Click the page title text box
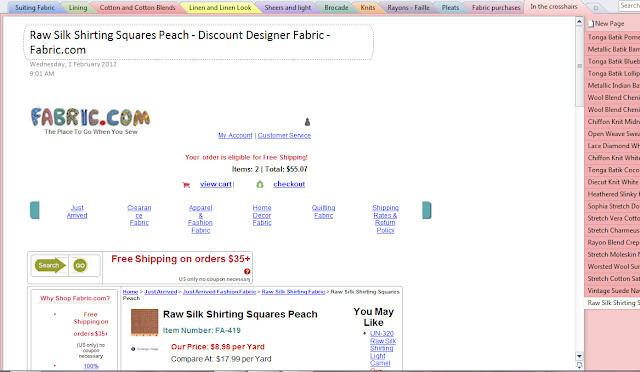 198,42
